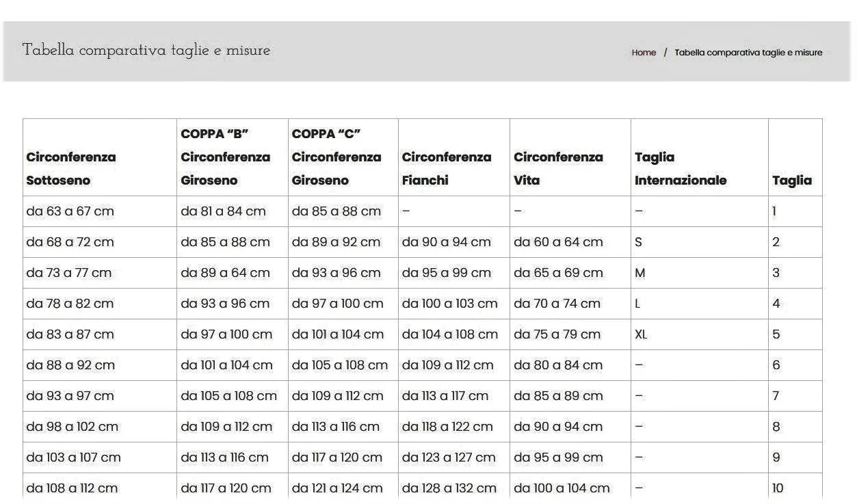Click the COPPA "C" Circonferenza Giroseno header
The height and width of the screenshot is (504, 857).
pos(336,157)
